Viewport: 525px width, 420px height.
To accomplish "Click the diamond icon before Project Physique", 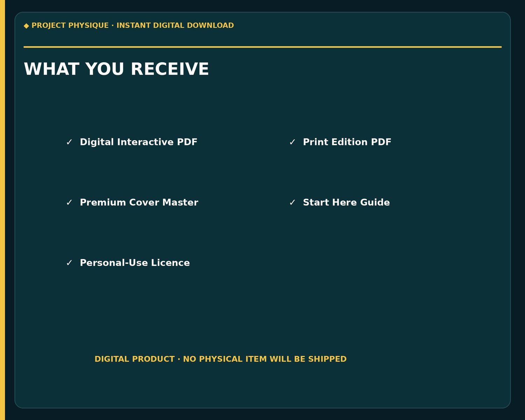I will [26, 26].
